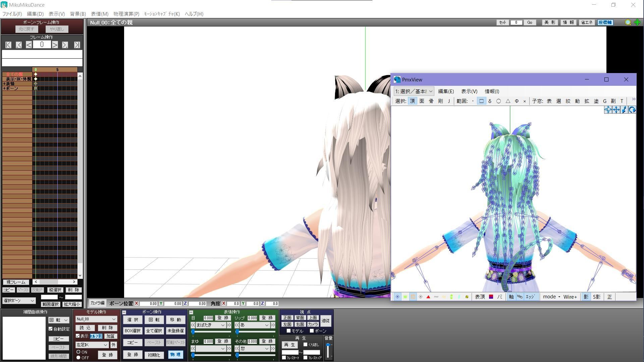The image size is (644, 362).
Task: Click the 座標軸 coordinate axis button
Action: 605,22
